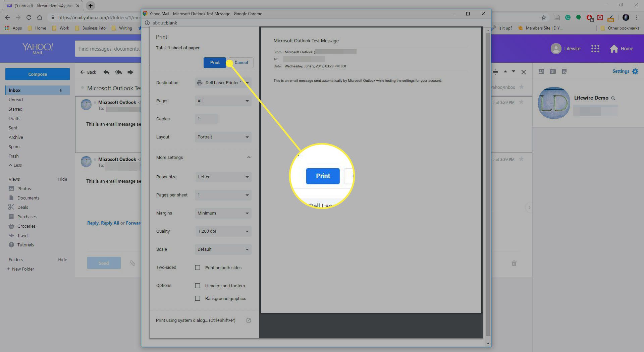Enable Headers and footers checkbox
This screenshot has width=644, height=352.
pos(198,286)
